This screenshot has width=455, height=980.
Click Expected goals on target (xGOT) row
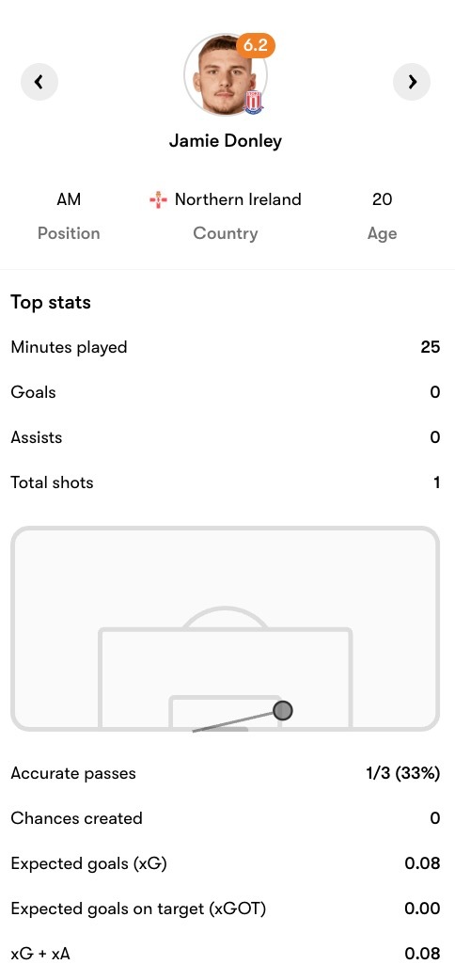coord(225,909)
